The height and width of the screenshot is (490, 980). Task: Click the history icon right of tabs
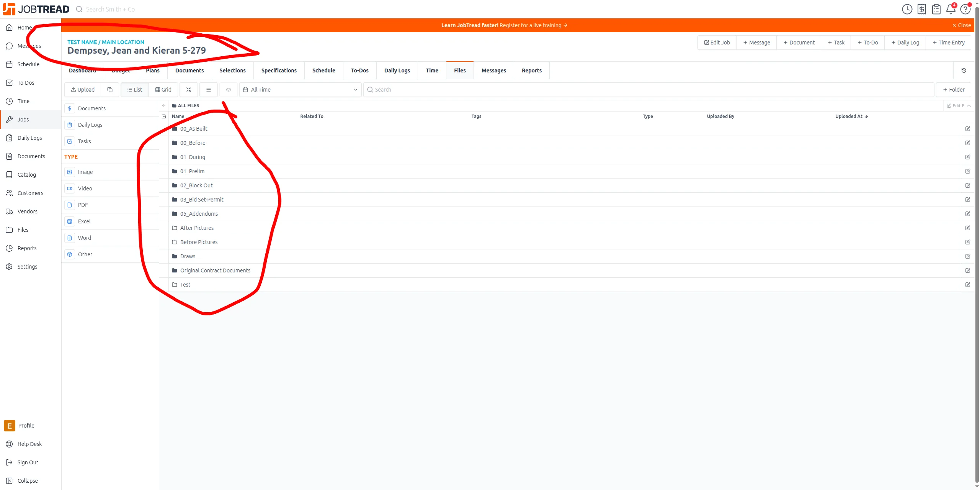964,70
